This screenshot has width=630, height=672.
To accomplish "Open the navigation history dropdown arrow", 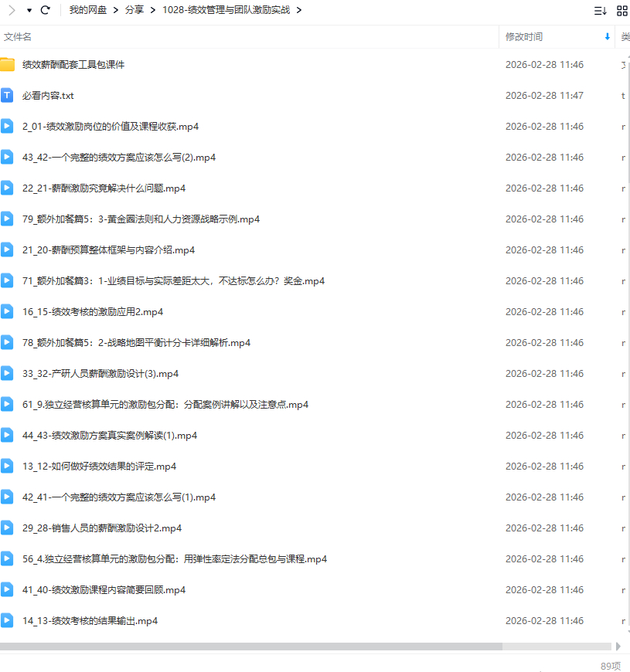I will click(29, 10).
